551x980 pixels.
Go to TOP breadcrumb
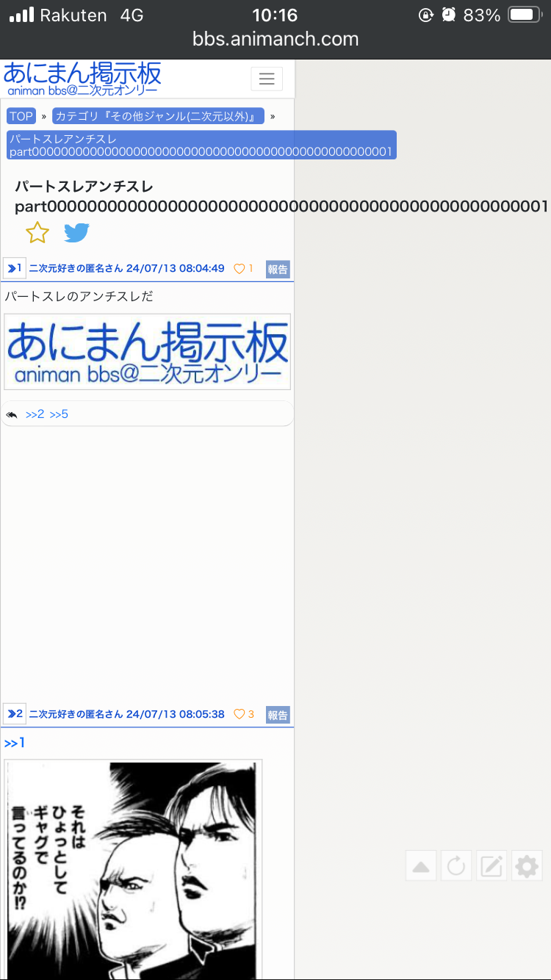pyautogui.click(x=21, y=116)
